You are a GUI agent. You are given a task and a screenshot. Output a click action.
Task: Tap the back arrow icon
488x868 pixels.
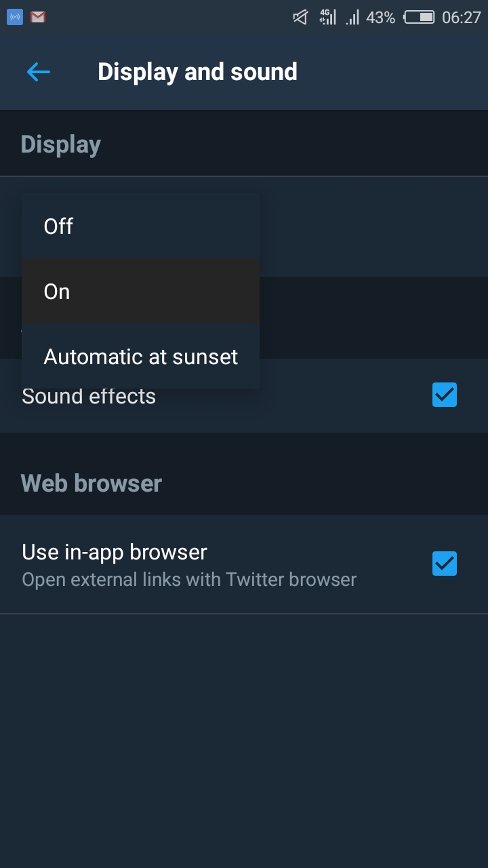point(39,72)
